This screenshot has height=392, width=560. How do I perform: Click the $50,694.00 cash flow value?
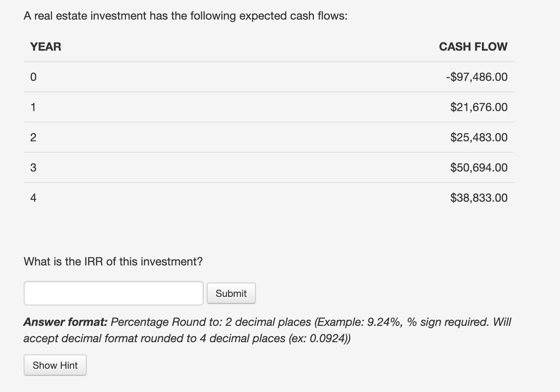coord(479,168)
